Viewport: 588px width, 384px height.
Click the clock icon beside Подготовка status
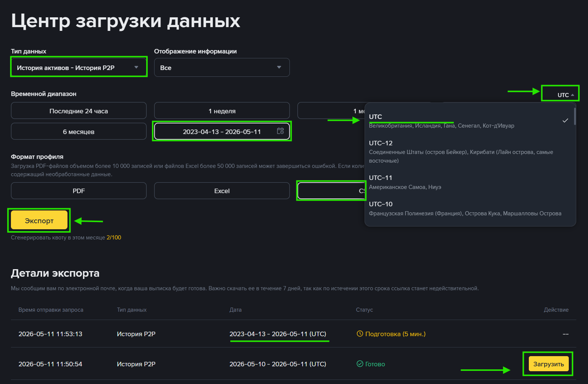[360, 334]
